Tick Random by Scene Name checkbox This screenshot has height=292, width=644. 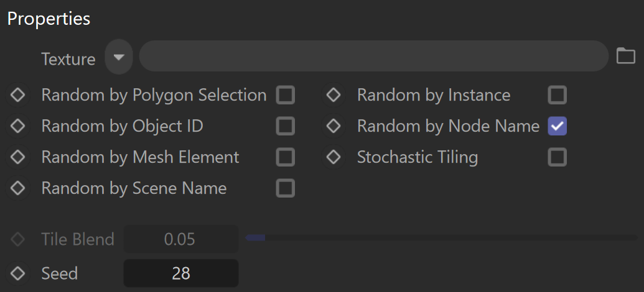pos(286,188)
